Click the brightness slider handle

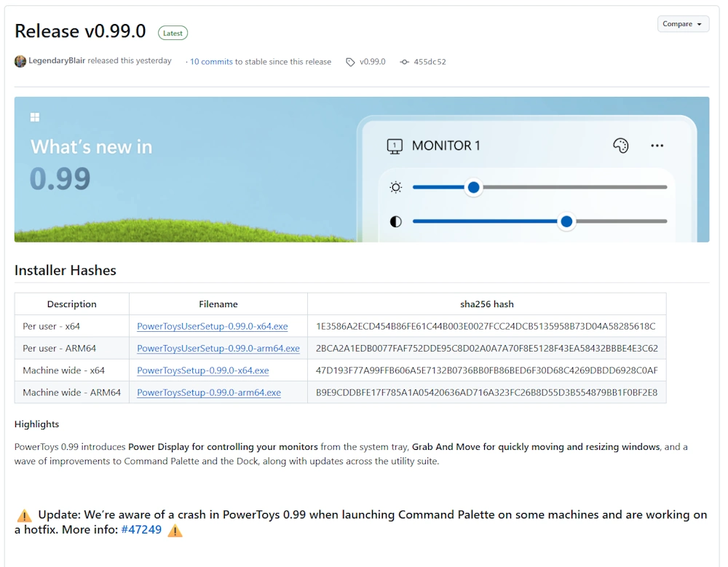coord(473,188)
